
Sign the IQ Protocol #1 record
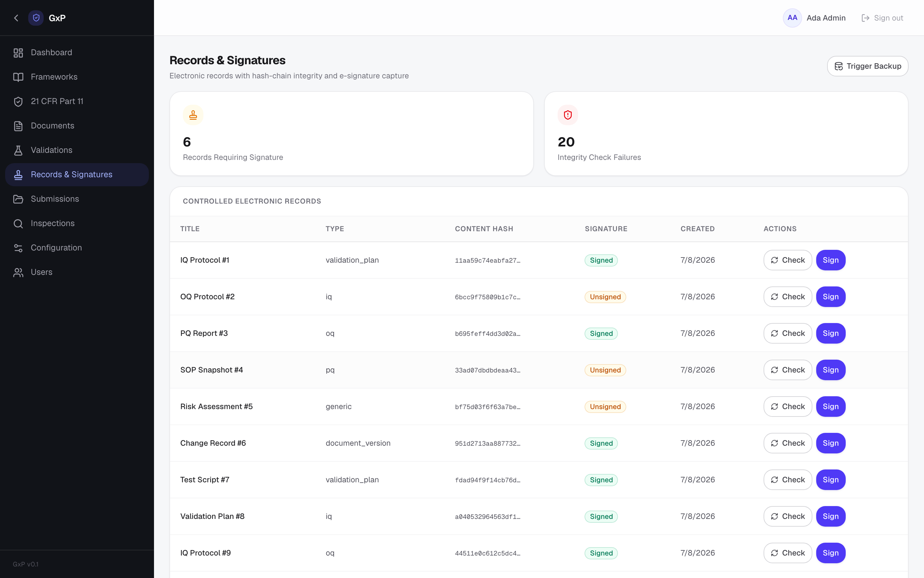pyautogui.click(x=830, y=260)
